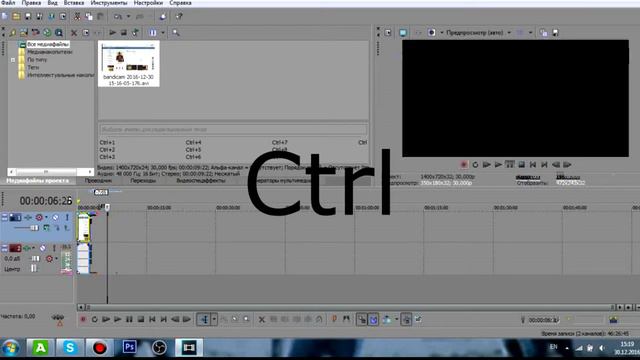This screenshot has width=640, height=360.
Task: Open the Вставка menu
Action: click(74, 3)
